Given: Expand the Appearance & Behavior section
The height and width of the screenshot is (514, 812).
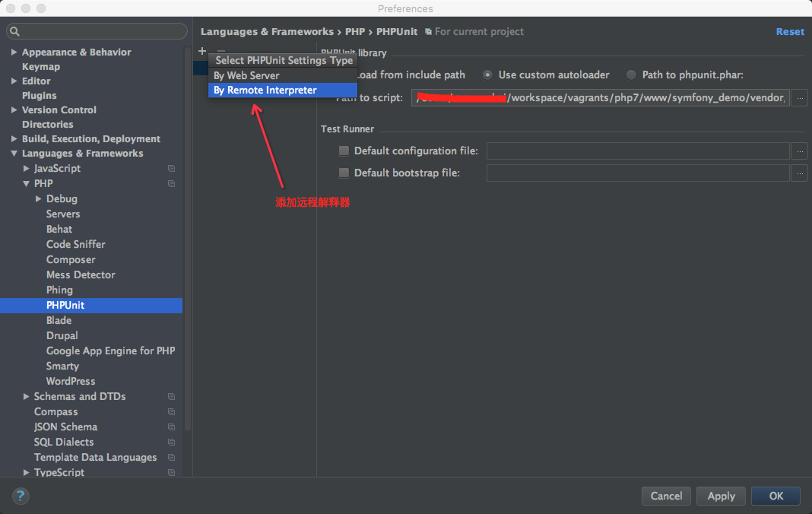Looking at the screenshot, I should [x=14, y=52].
